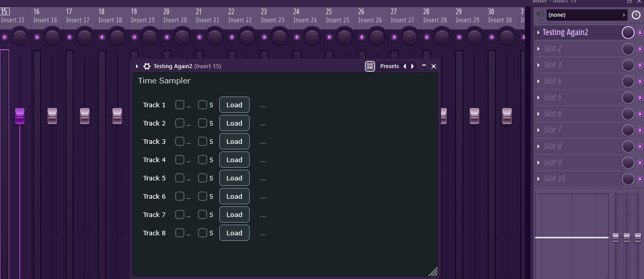Click the Insert 16 pan knob

[52, 37]
